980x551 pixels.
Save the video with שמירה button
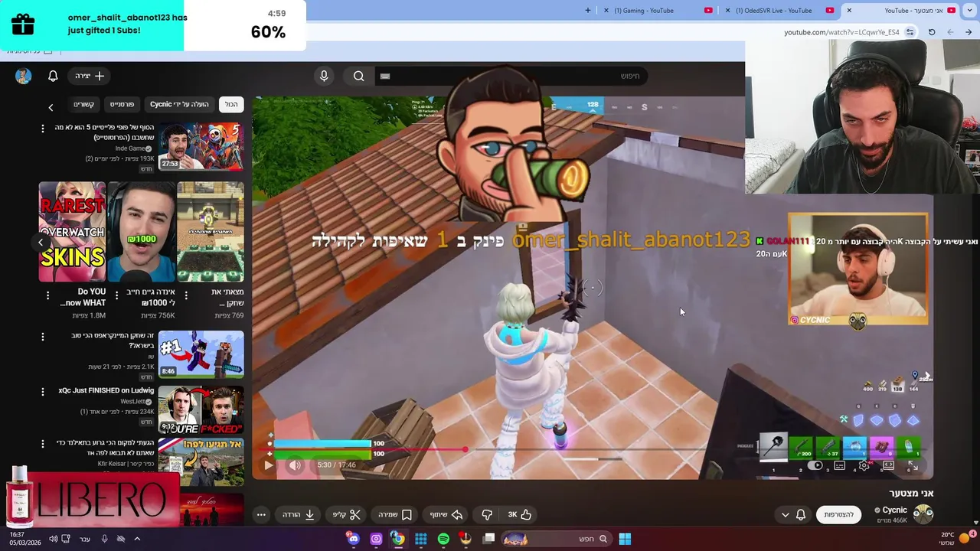[395, 514]
